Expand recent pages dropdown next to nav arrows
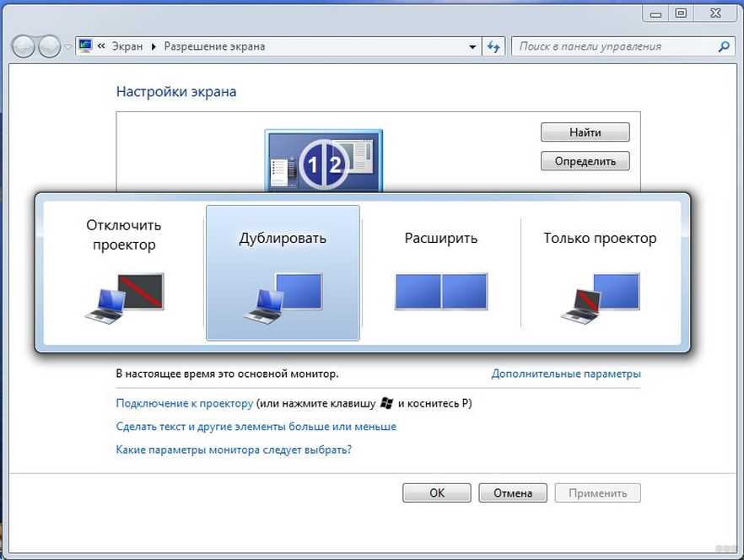The height and width of the screenshot is (560, 744). point(67,47)
